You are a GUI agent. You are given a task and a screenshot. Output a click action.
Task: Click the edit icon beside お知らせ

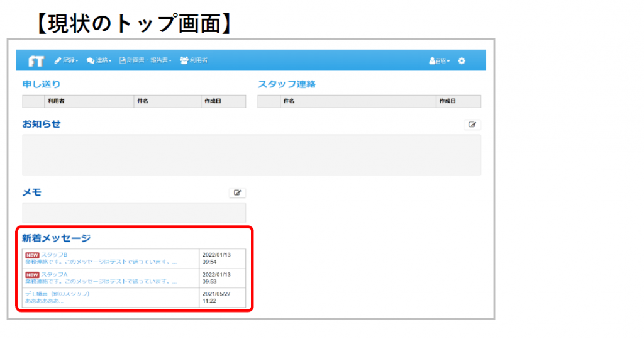coord(472,125)
